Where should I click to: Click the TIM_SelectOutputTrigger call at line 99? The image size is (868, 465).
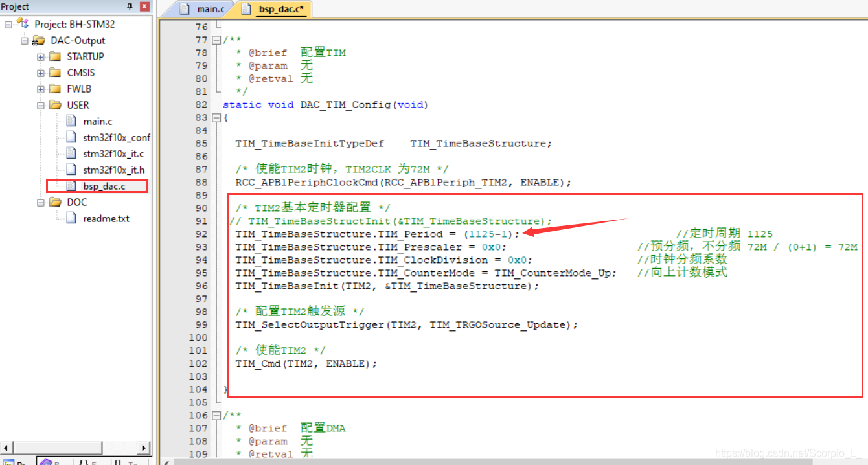pyautogui.click(x=407, y=324)
